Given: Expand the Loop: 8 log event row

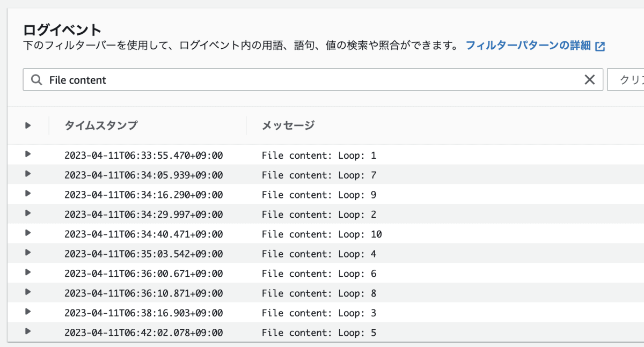Looking at the screenshot, I should click(x=28, y=292).
